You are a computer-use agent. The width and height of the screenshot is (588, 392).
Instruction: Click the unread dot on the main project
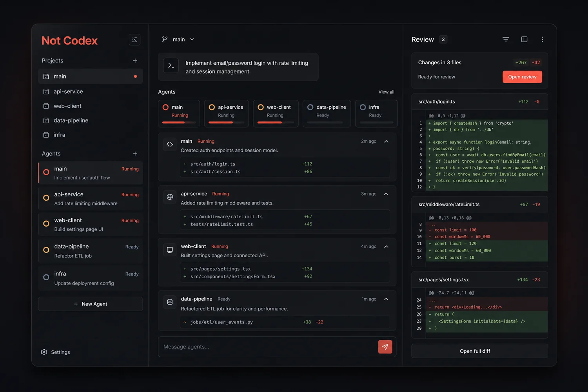[136, 76]
